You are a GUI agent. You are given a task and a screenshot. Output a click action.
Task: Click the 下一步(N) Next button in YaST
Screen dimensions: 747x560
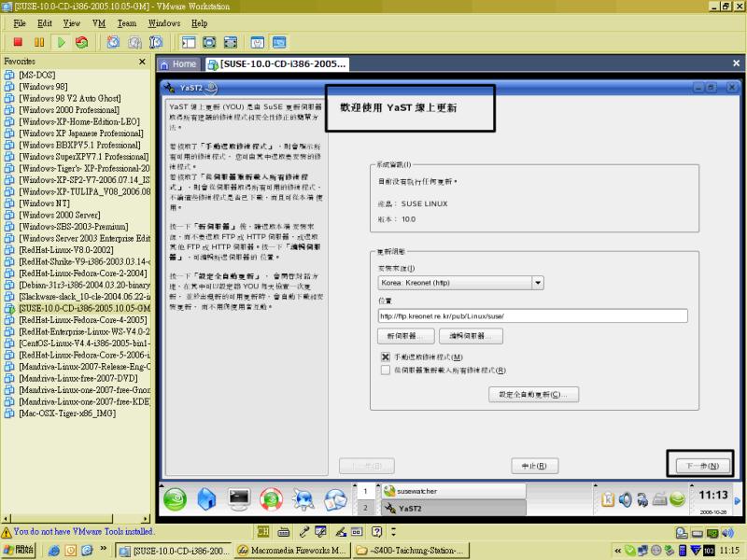[x=703, y=466]
